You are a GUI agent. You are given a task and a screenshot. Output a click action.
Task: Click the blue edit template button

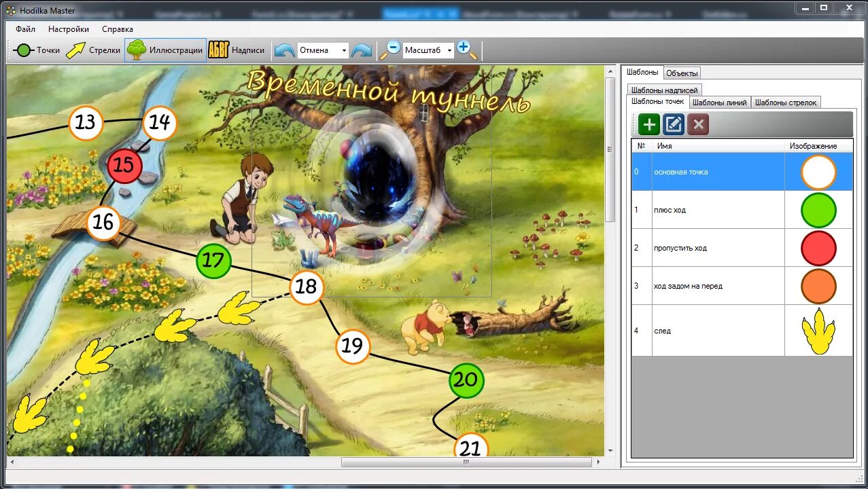pos(674,124)
